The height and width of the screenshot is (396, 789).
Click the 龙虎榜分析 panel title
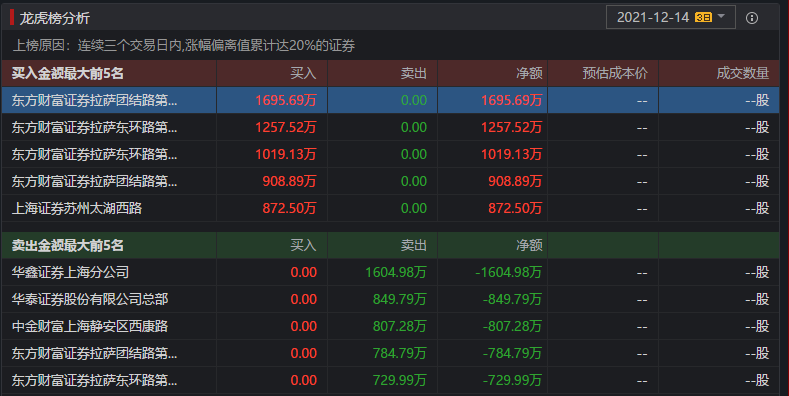(54, 19)
